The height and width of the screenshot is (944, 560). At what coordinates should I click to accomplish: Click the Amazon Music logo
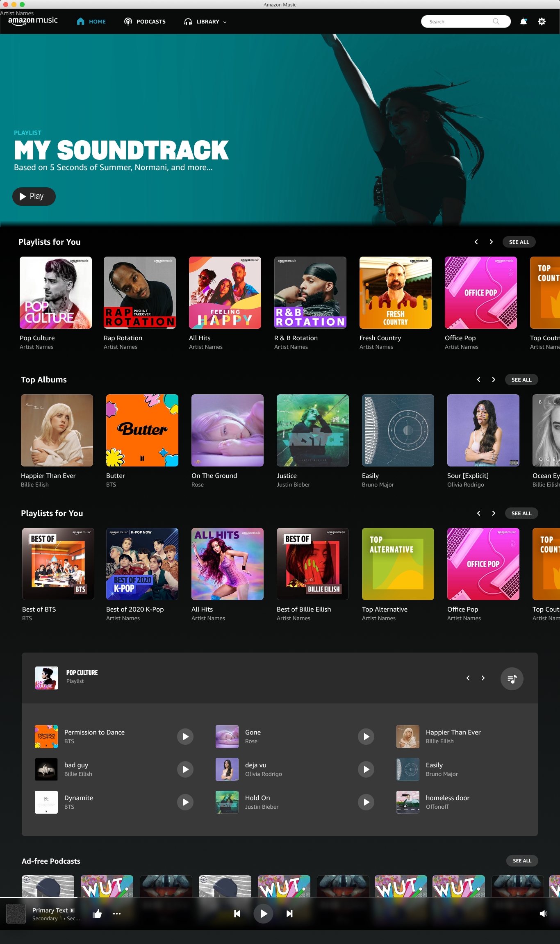tap(33, 21)
